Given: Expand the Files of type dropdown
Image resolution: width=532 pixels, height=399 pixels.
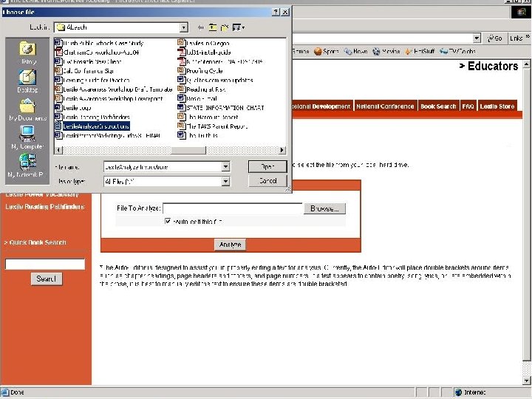Looking at the screenshot, I should (225, 182).
